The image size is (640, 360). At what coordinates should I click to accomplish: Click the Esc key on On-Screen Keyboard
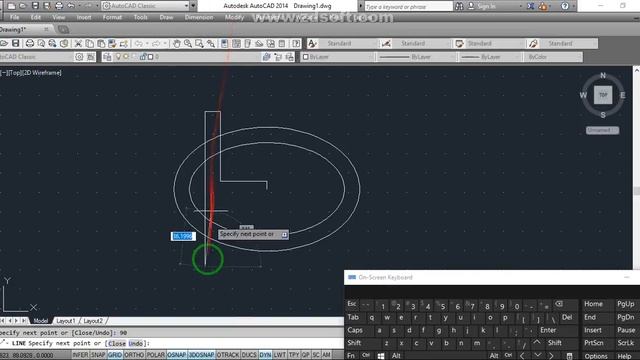coord(351,304)
